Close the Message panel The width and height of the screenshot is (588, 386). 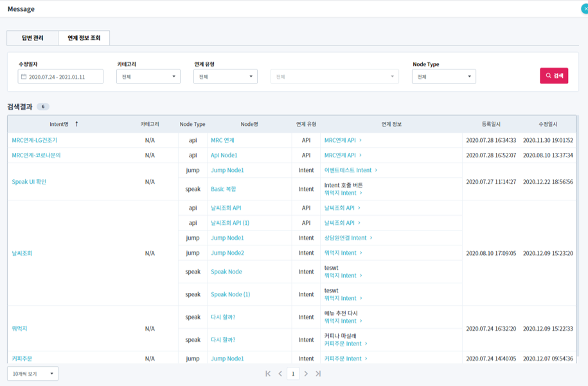(585, 8)
